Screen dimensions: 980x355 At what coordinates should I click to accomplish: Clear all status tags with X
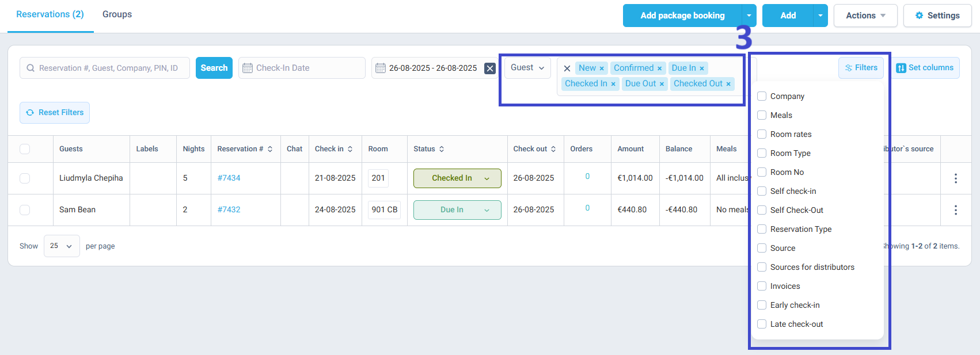coord(567,68)
